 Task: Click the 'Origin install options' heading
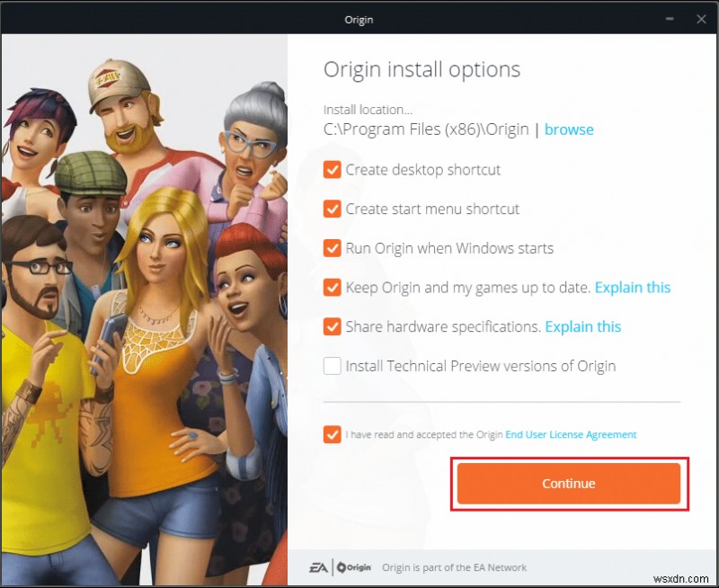coord(422,69)
